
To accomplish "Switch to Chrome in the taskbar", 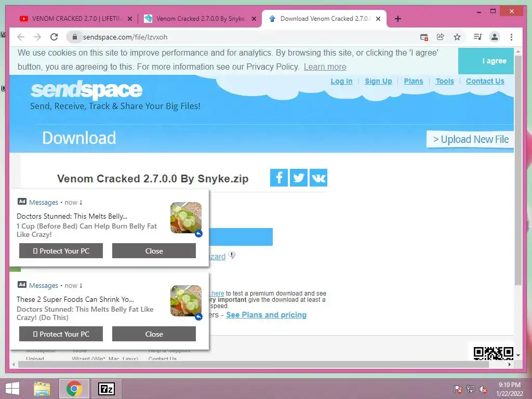I will coord(74,389).
